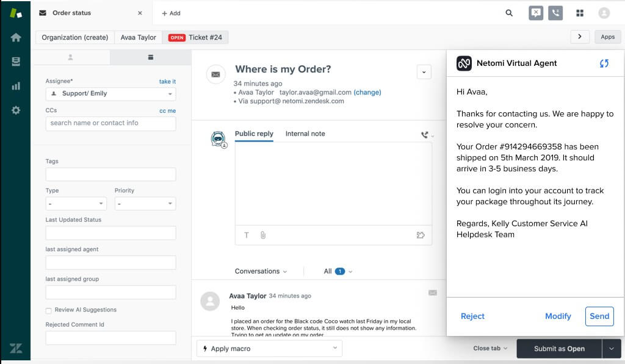Open the conversations chat panel icon
This screenshot has height=364, width=625.
[x=535, y=13]
